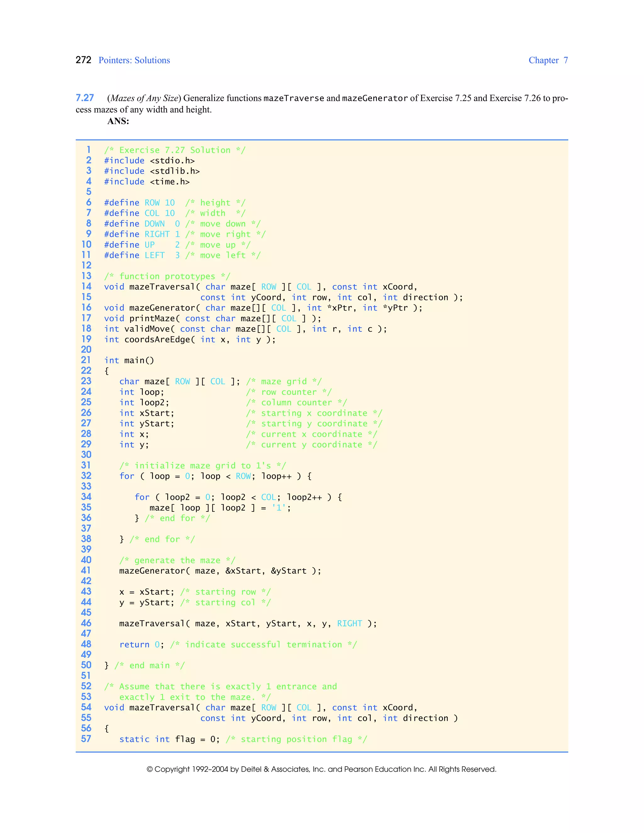Click 'int xStart;' declaration line

[x=147, y=413]
